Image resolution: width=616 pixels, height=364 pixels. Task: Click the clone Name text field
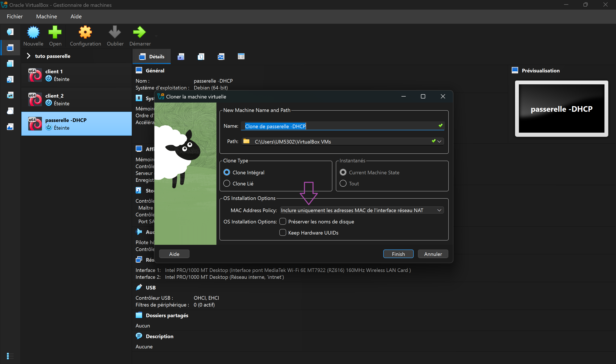(339, 126)
